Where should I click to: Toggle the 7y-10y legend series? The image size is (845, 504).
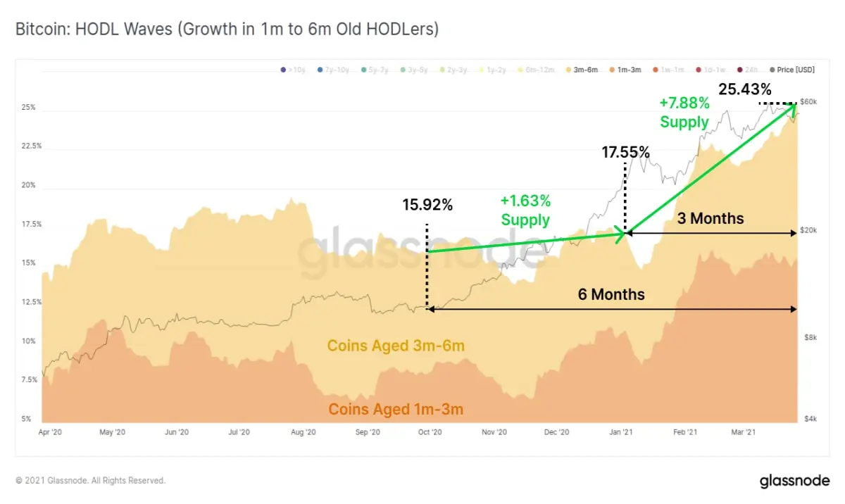tap(333, 70)
